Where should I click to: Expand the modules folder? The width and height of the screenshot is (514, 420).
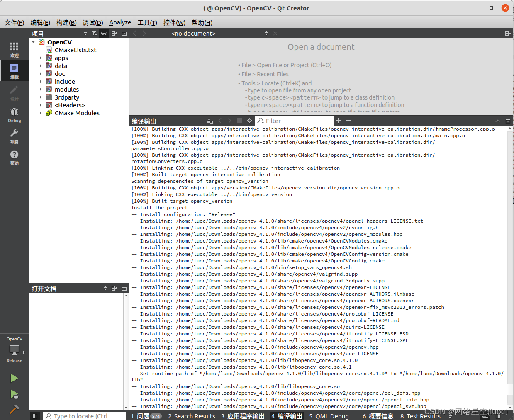pos(41,89)
